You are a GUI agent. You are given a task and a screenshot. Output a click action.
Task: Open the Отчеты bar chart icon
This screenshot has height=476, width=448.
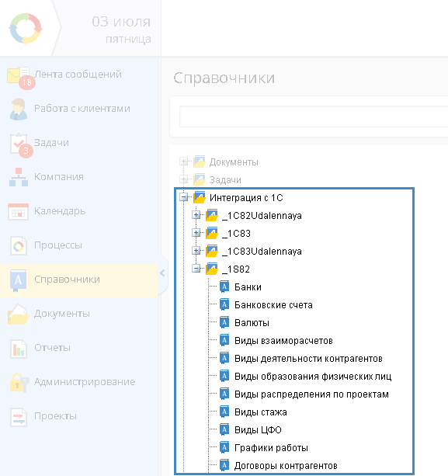click(19, 349)
